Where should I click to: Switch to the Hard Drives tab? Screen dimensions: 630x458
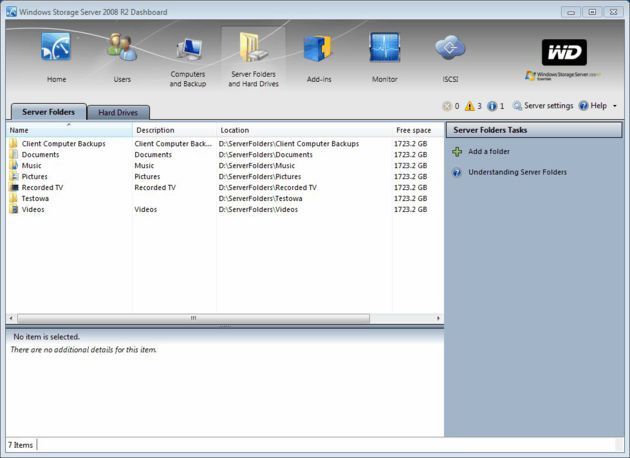(118, 112)
